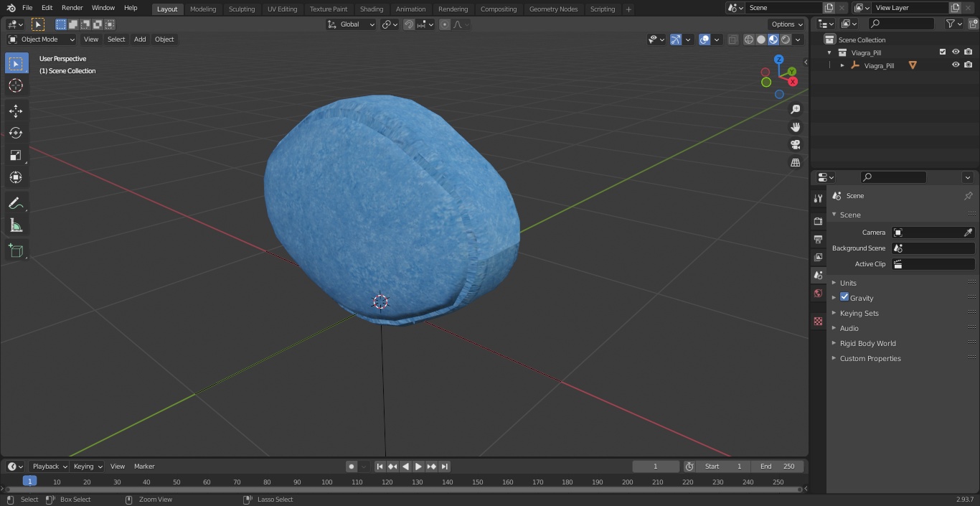Open the Render menu
Image resolution: width=980 pixels, height=506 pixels.
[72, 8]
